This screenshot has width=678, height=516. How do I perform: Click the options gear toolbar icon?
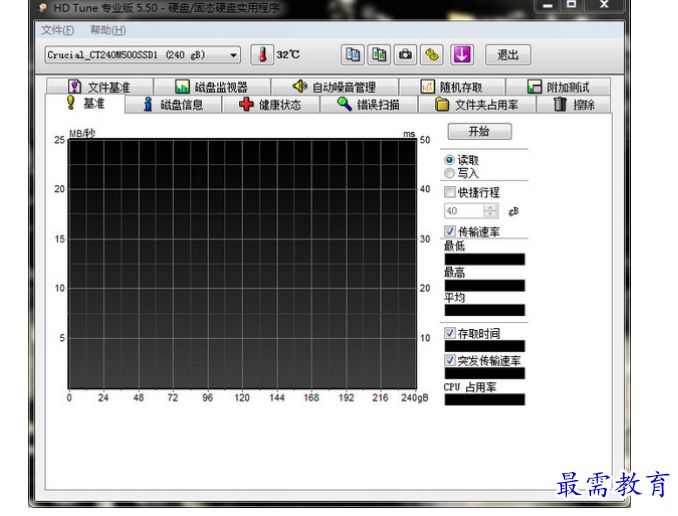pyautogui.click(x=432, y=55)
